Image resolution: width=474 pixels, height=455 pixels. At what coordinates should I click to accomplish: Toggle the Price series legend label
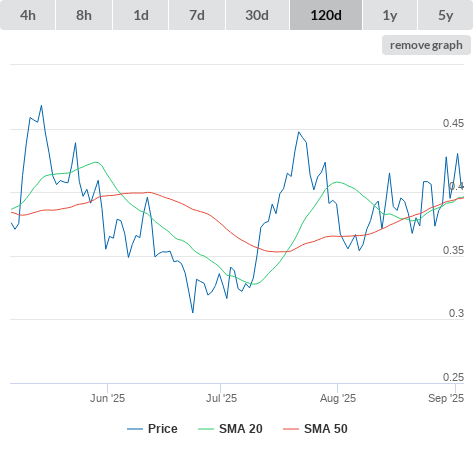click(x=163, y=429)
